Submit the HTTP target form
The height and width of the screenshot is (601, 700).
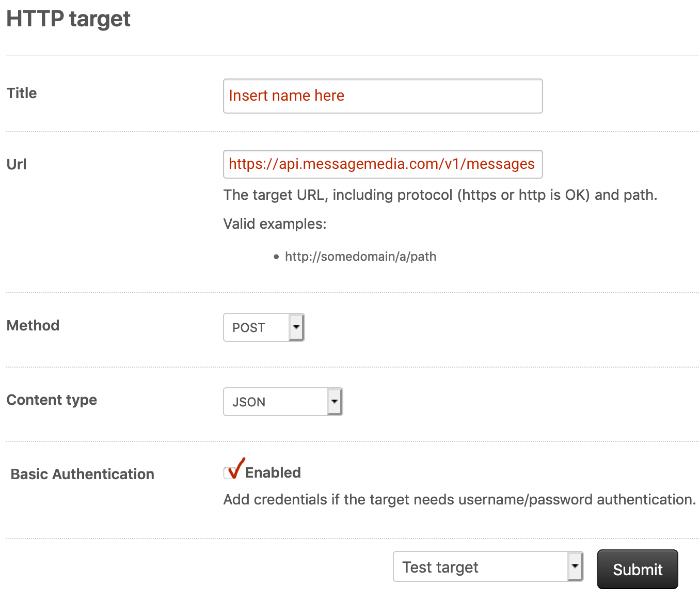coord(637,569)
